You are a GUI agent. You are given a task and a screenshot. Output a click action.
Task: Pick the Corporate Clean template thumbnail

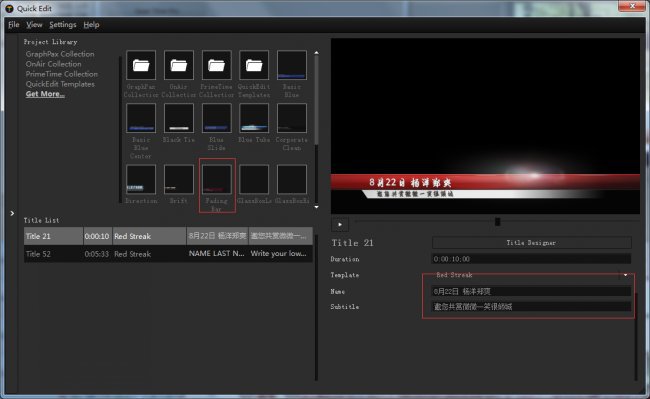(292, 118)
